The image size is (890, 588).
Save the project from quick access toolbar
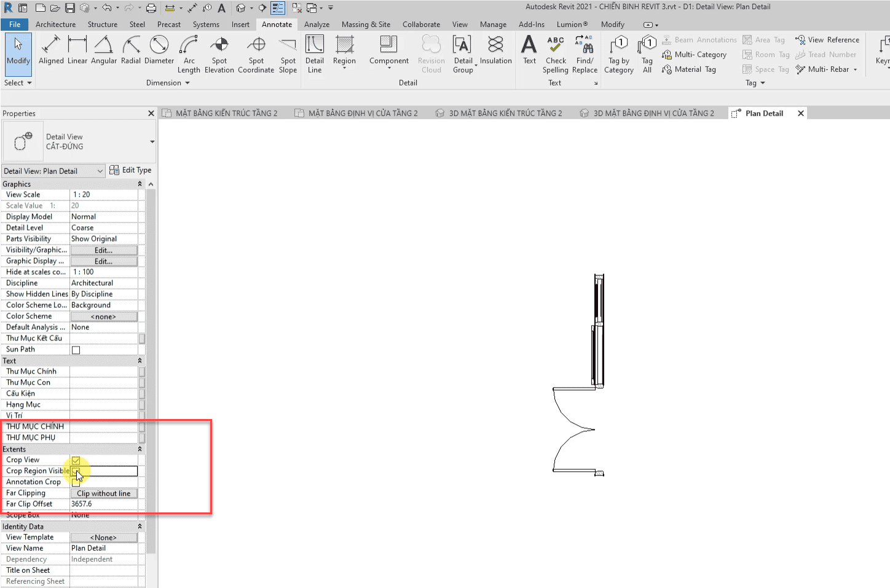click(x=70, y=8)
